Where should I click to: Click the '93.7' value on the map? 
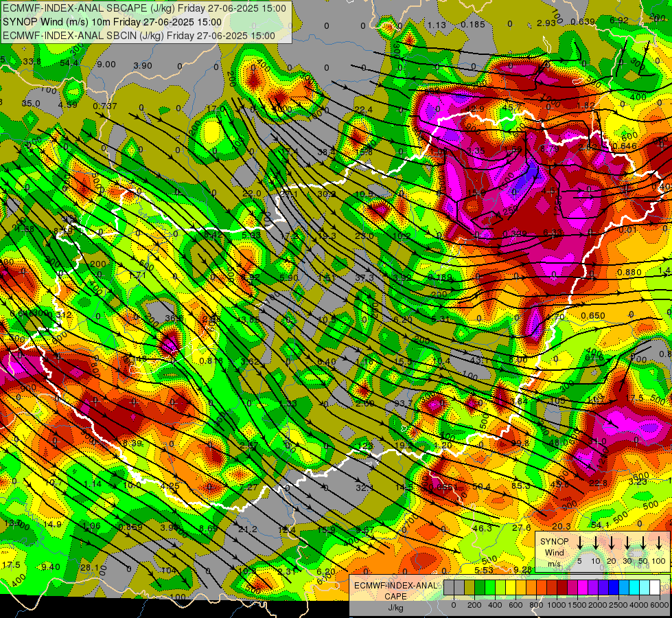pyautogui.click(x=403, y=404)
